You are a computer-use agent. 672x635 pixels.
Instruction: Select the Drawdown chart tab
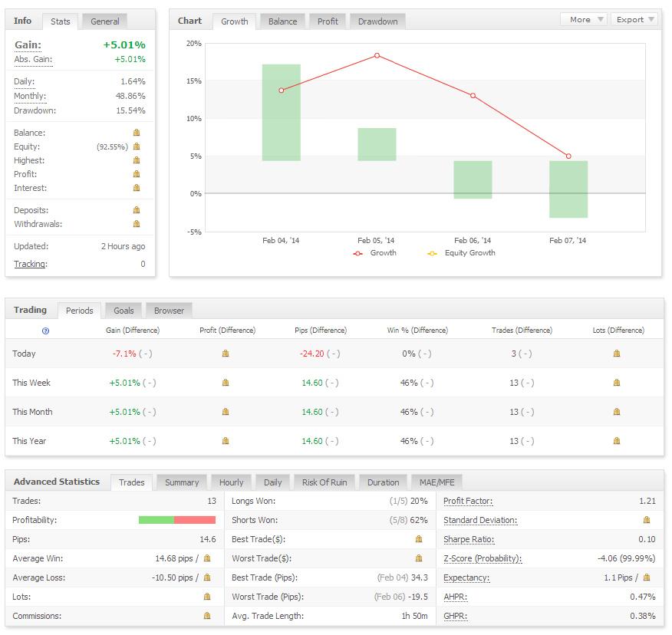(x=377, y=21)
